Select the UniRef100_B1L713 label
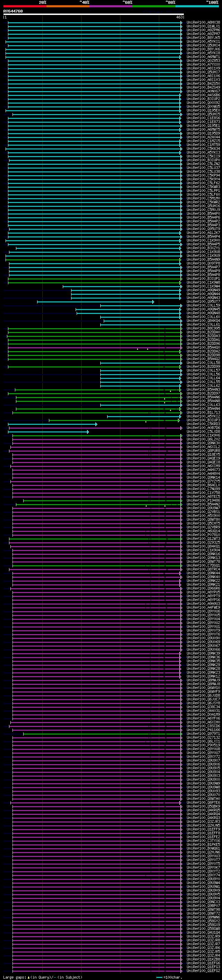The image size is (222, 980). (203, 412)
